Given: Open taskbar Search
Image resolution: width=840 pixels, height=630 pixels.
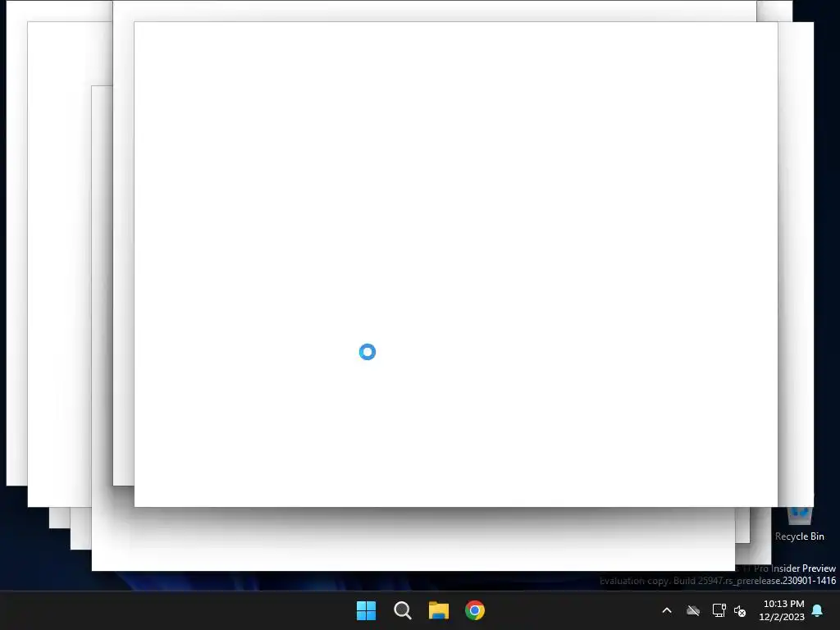Looking at the screenshot, I should [x=402, y=610].
